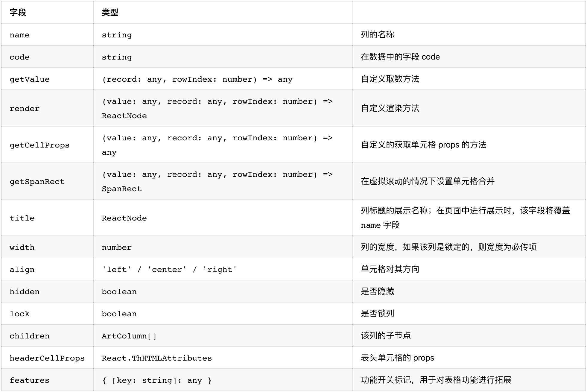Click the 类型 column header
Image resolution: width=587 pixels, height=392 pixels.
(109, 13)
